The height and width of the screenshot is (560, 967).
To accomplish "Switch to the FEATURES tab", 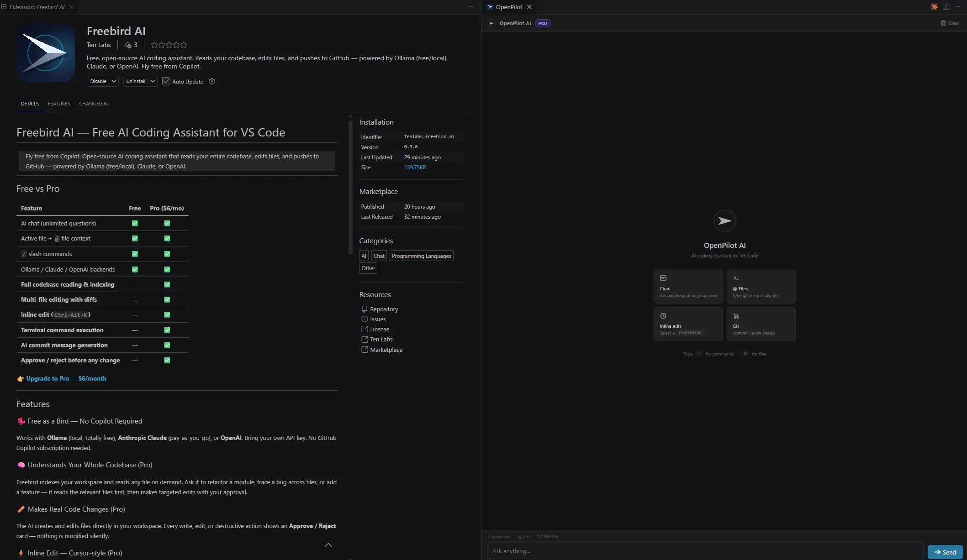I will pos(59,104).
